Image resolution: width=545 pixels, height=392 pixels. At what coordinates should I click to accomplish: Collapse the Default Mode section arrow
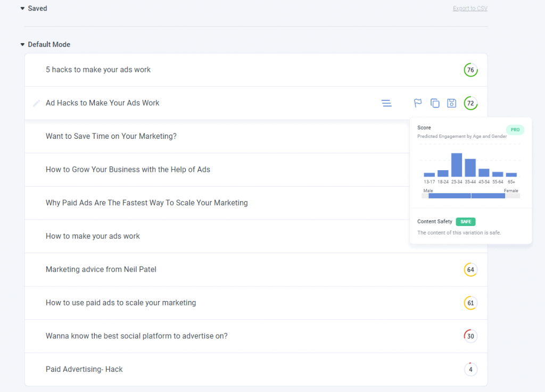pos(22,45)
